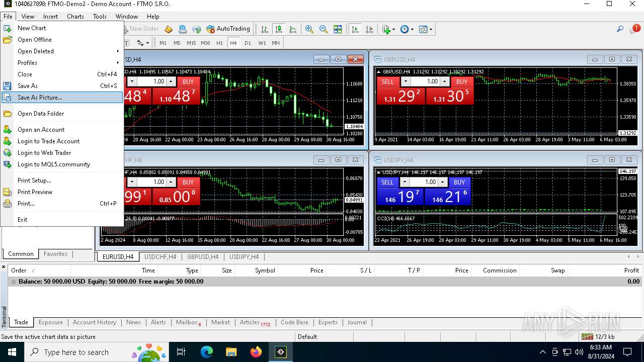This screenshot has height=362, width=644.
Task: Click BUY button on EURUSD chart
Action: [188, 81]
